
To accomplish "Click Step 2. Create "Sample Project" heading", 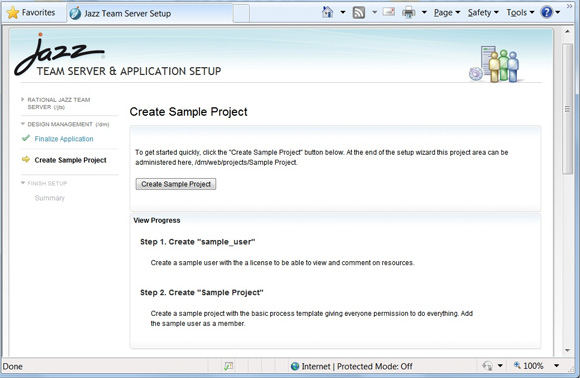I will click(202, 293).
